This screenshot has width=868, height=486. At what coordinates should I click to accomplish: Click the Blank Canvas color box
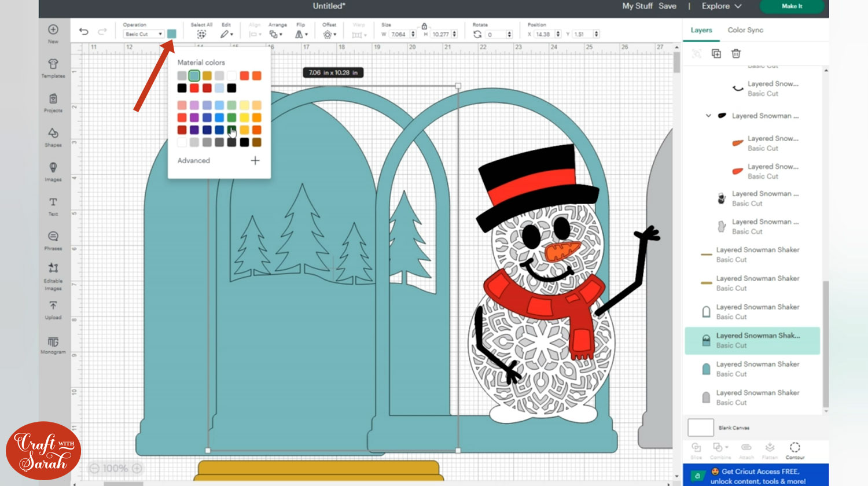click(700, 428)
